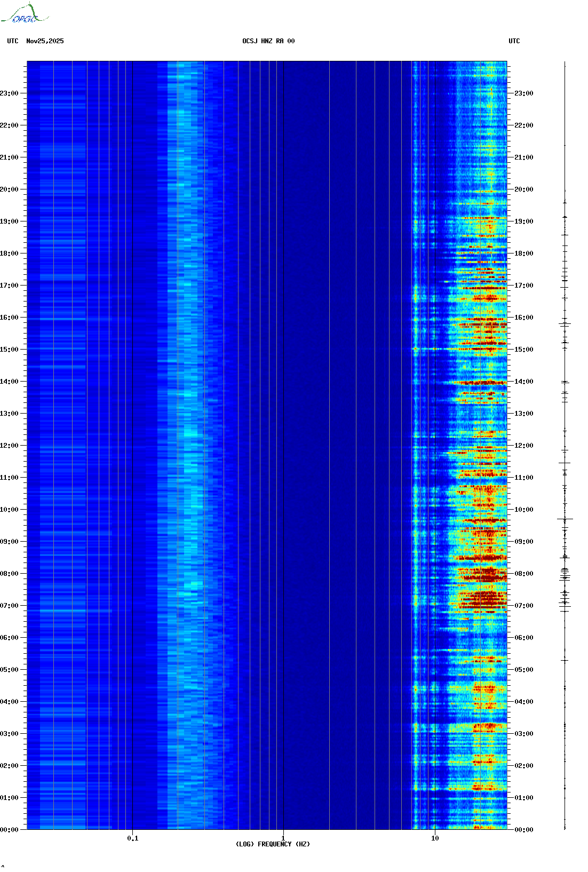Click the left axis 21:00 time label
Image resolution: width=588 pixels, height=872 pixels.
tap(9, 157)
